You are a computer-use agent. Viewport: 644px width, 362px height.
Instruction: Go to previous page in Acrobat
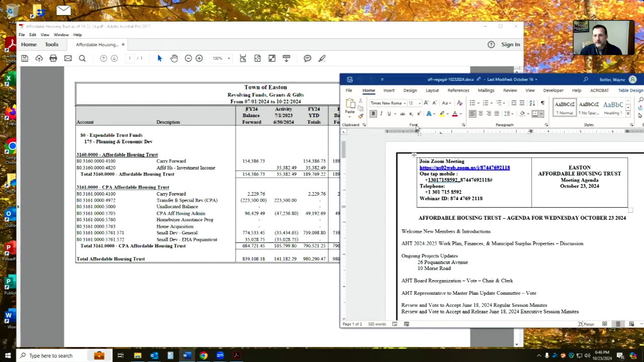point(104,58)
